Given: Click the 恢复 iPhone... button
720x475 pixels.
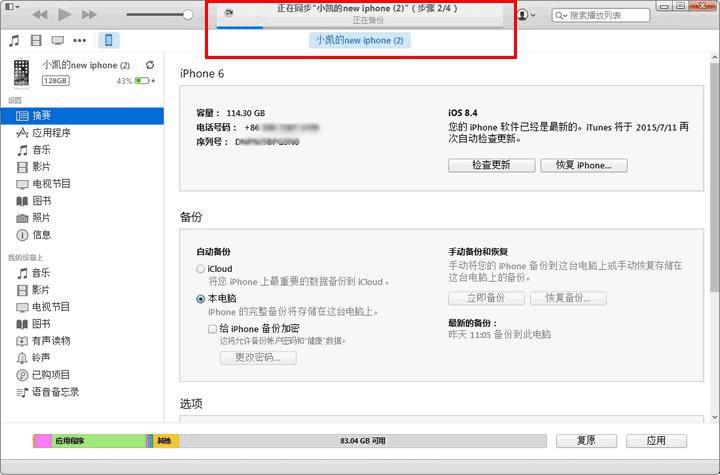Looking at the screenshot, I should 584,165.
